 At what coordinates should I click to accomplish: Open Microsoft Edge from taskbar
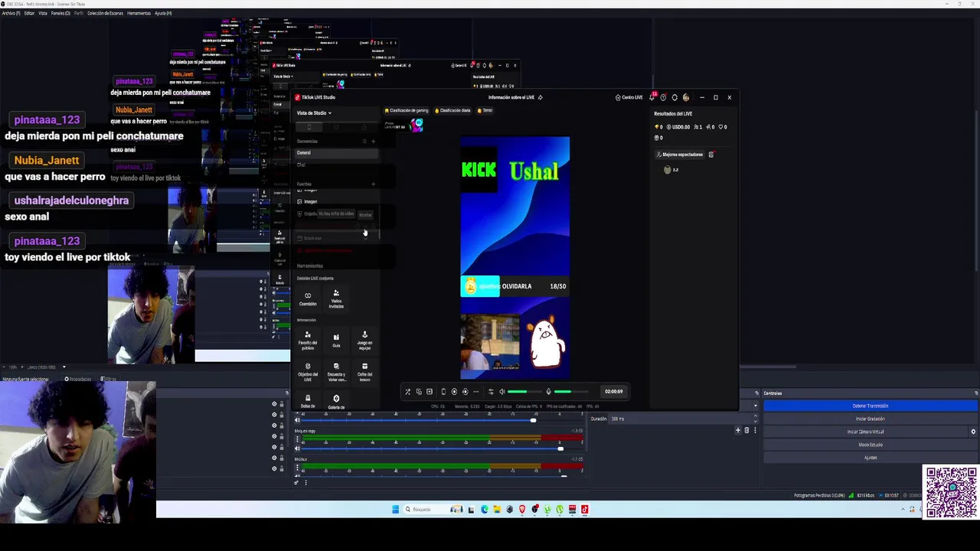click(485, 510)
